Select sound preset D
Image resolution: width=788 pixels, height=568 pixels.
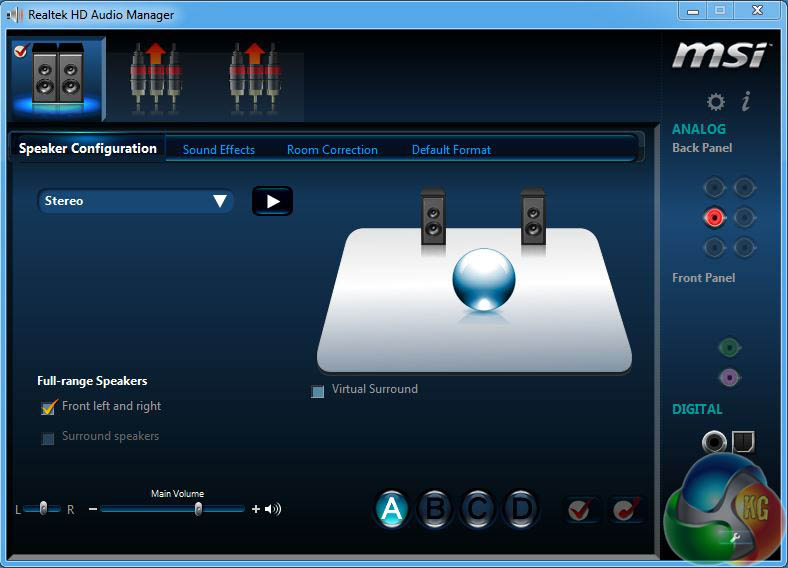[521, 509]
